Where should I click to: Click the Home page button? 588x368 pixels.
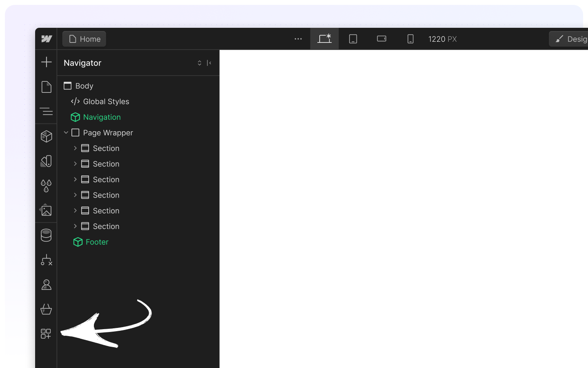84,39
